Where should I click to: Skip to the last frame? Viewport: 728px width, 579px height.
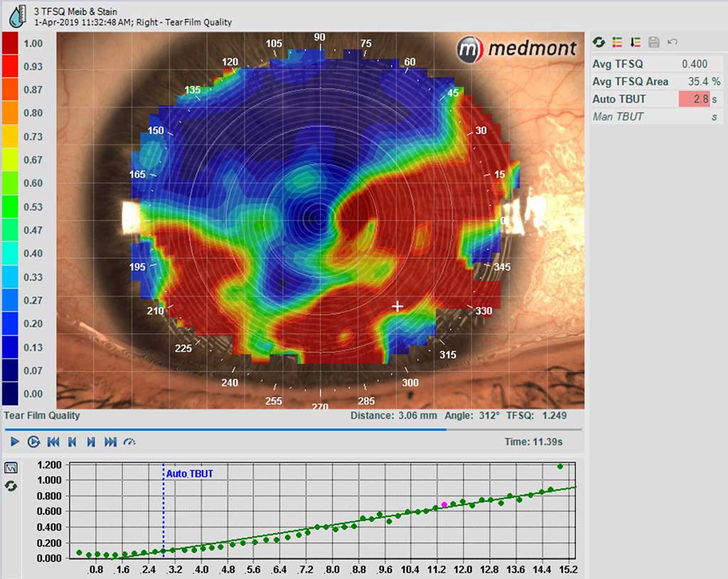click(110, 442)
